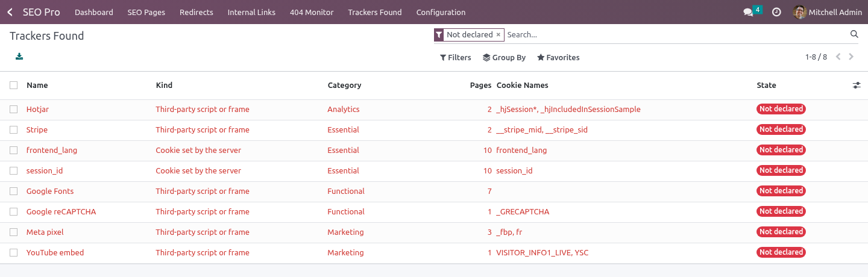The image size is (868, 277).
Task: Open the messages conversation icon
Action: [748, 12]
